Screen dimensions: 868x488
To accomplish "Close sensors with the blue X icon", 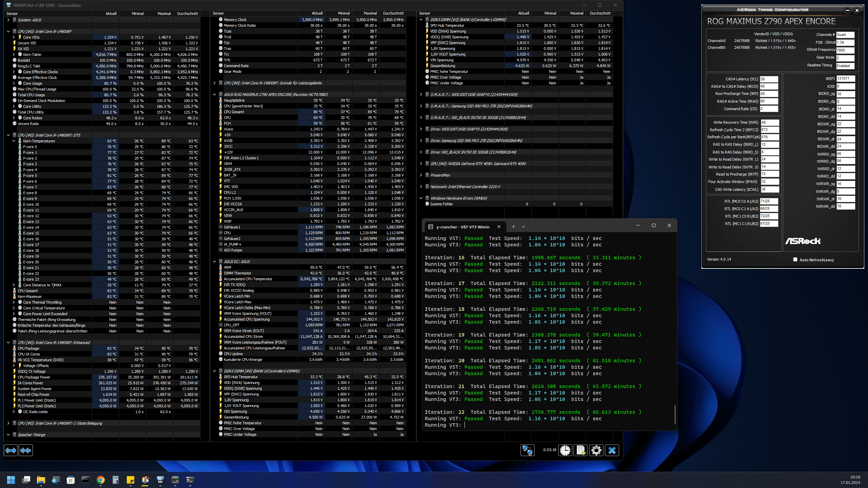I will tap(612, 450).
